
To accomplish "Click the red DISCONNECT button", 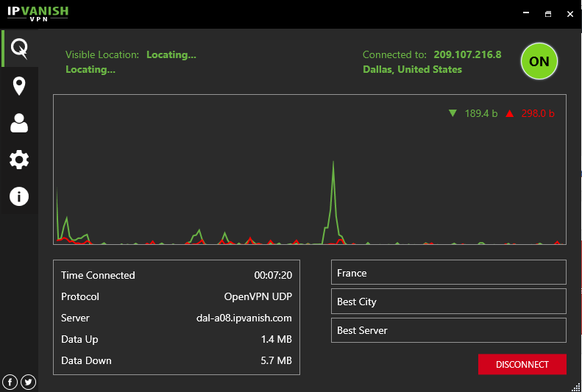I will (x=522, y=364).
